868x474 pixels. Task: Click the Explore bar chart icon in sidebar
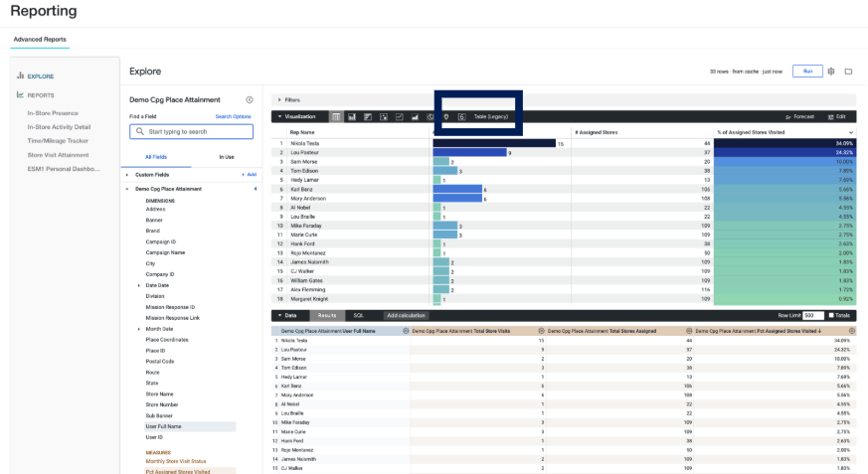(20, 76)
